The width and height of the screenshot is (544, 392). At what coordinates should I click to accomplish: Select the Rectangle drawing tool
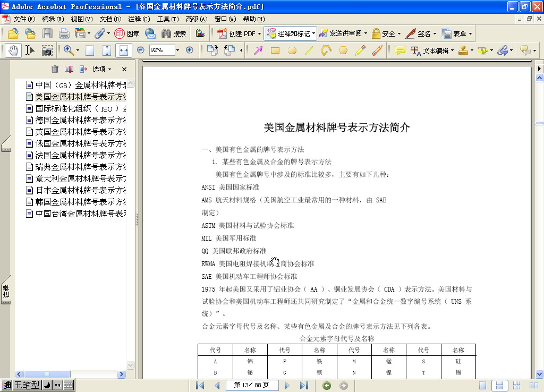[x=275, y=50]
